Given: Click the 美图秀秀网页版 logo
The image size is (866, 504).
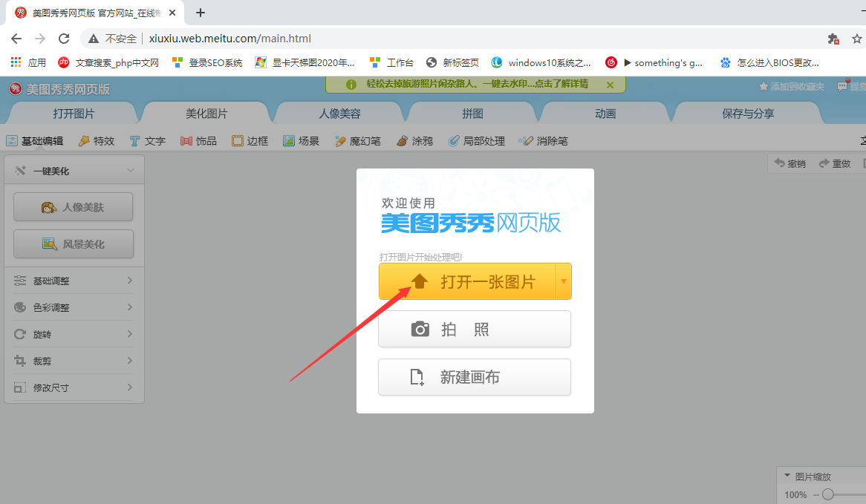Looking at the screenshot, I should pos(59,89).
